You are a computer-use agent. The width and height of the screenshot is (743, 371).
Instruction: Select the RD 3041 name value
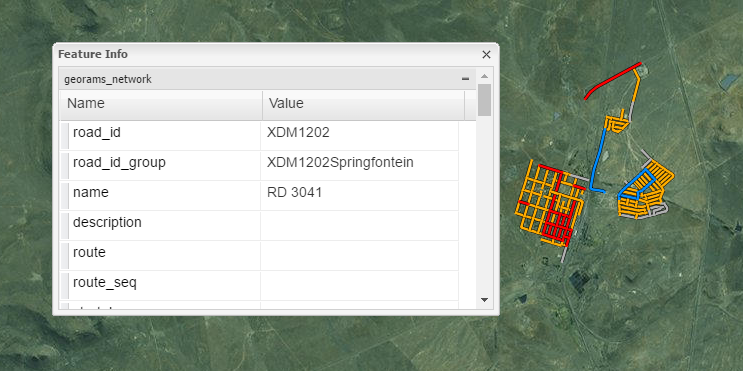pyautogui.click(x=295, y=192)
